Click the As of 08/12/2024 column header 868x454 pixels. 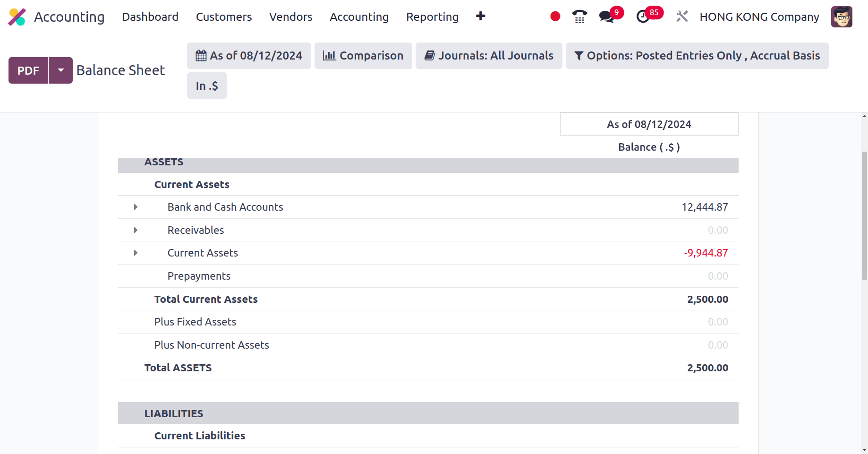[649, 124]
